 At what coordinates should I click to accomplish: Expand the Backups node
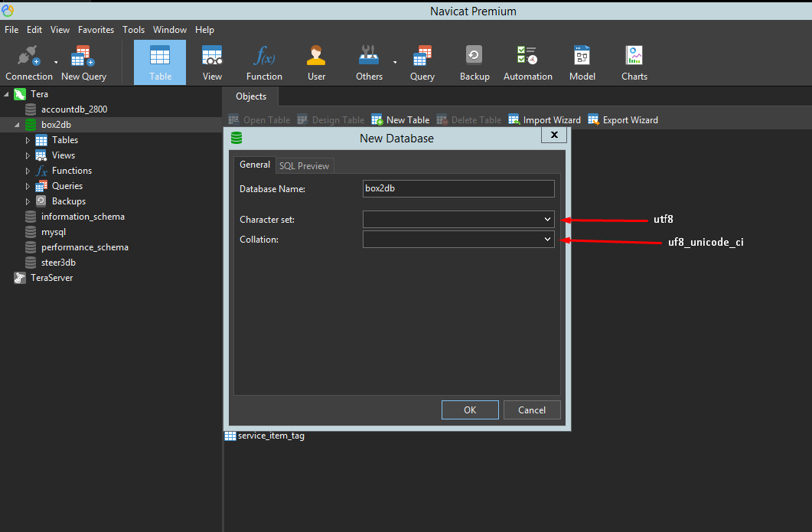28,201
